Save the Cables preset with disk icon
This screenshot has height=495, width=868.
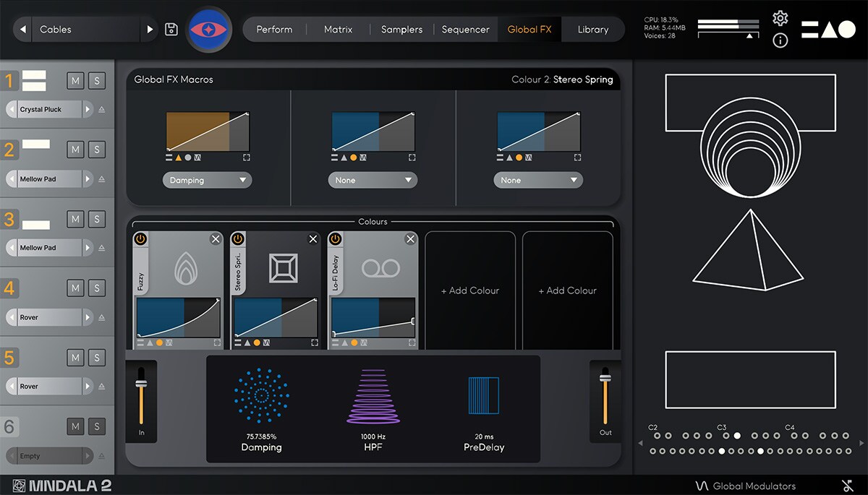coord(171,30)
